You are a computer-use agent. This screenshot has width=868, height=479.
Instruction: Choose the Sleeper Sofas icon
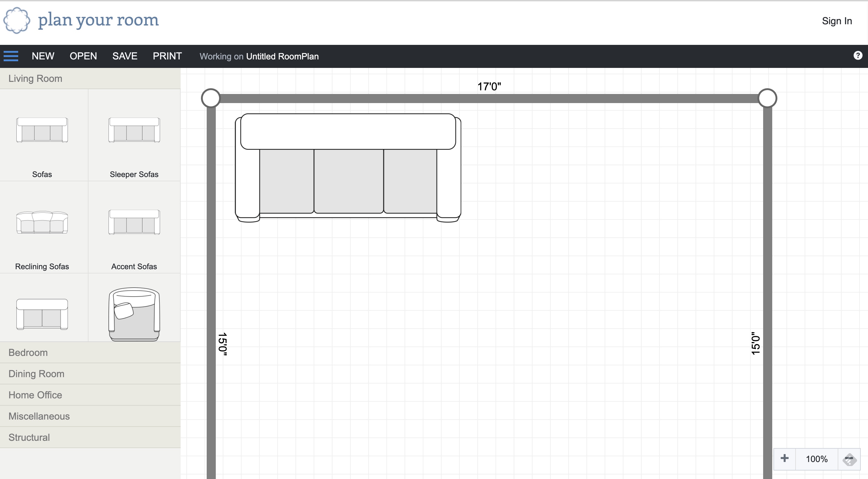pos(134,130)
